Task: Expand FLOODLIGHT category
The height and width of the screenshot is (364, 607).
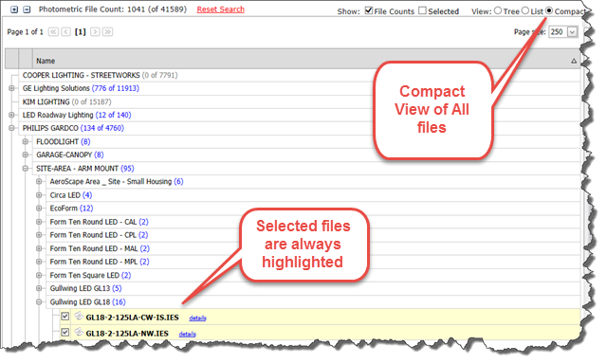Action: (26, 141)
